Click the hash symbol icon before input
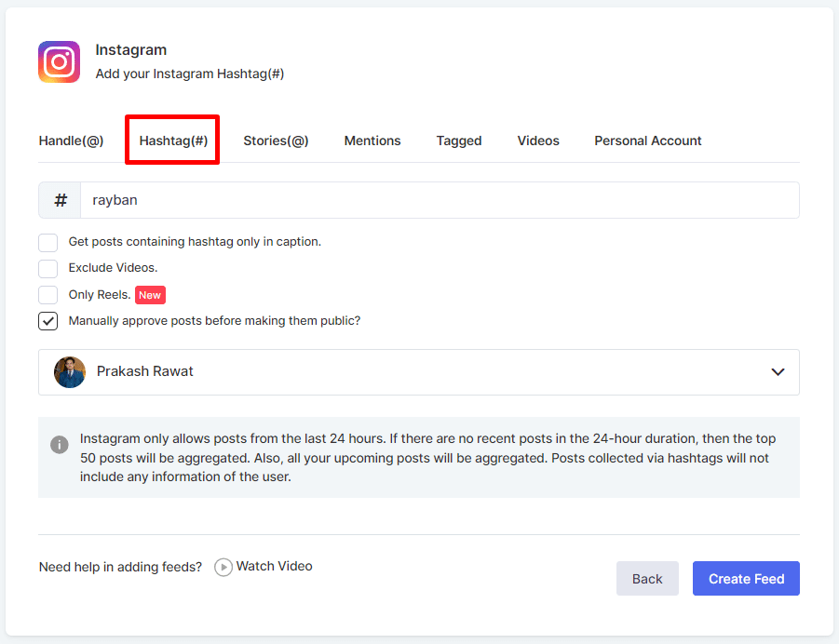Viewport: 839px width, 644px height. [x=61, y=200]
